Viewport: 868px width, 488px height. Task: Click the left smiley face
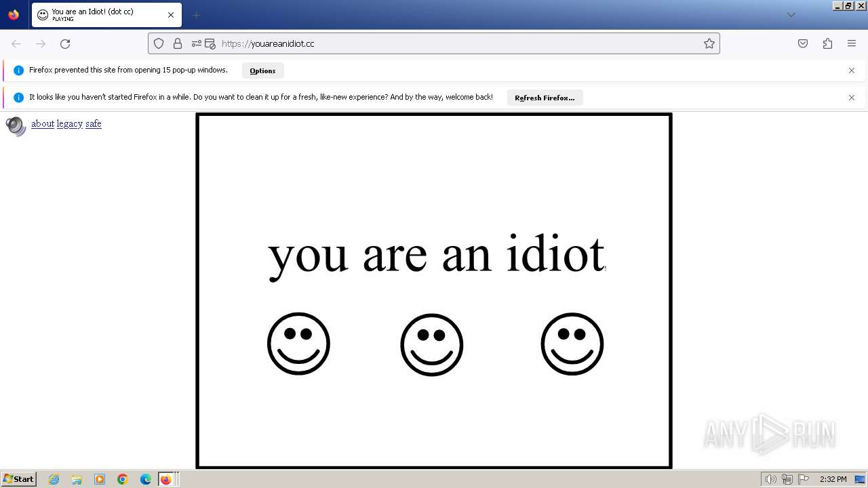(298, 344)
